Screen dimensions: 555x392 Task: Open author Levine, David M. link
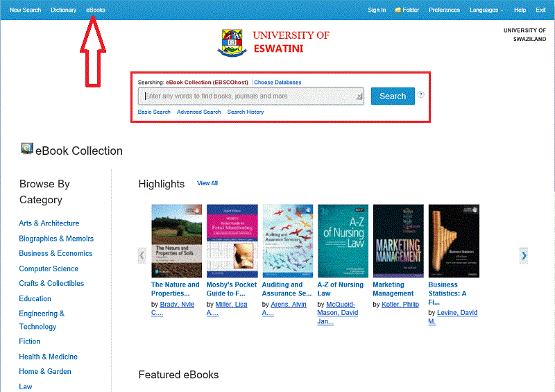tap(453, 317)
